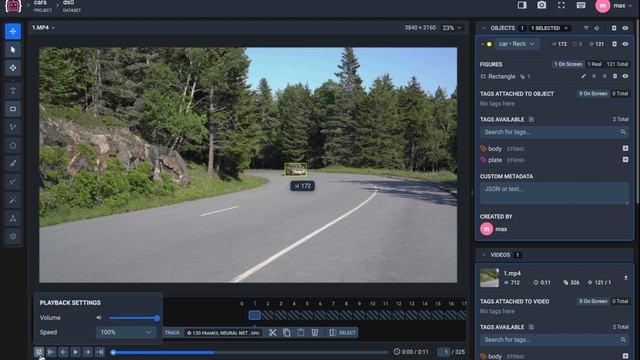Select the arrow pointer tool

click(13, 50)
